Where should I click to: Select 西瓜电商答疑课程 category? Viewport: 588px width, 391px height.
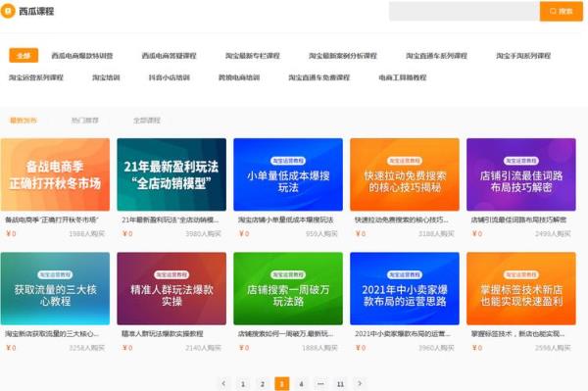point(170,56)
